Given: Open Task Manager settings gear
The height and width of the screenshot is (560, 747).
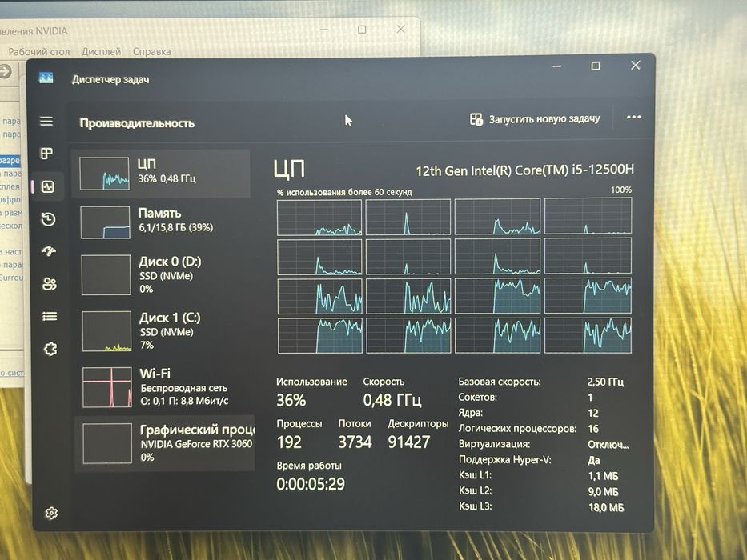Looking at the screenshot, I should 51,513.
